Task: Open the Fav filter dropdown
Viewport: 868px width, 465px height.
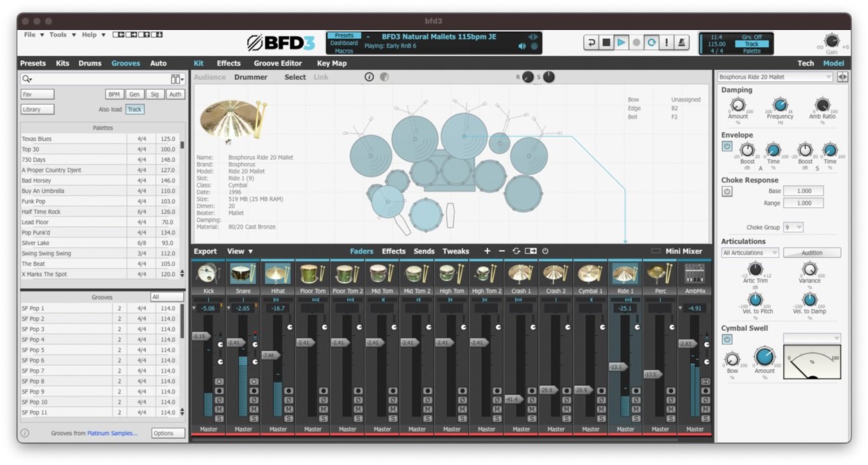Action: click(x=37, y=94)
